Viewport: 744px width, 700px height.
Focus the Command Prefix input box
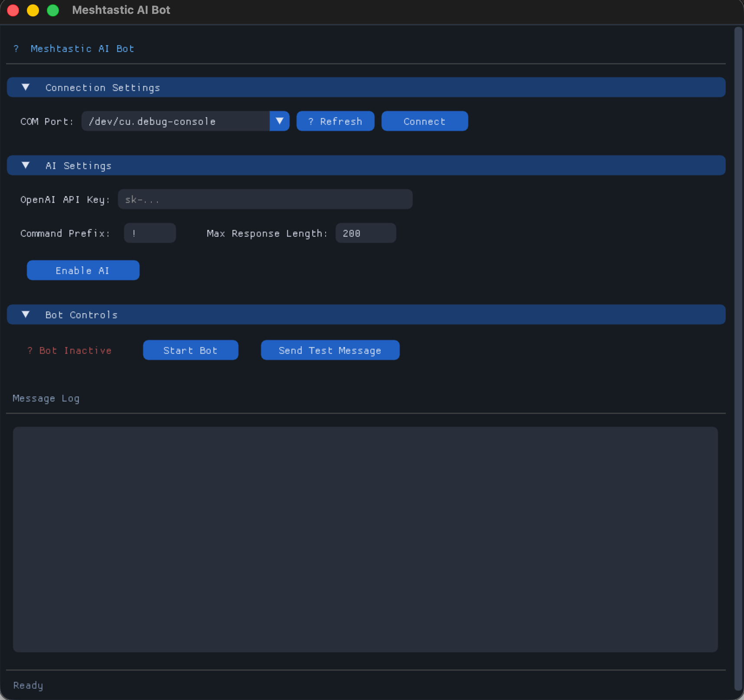pyautogui.click(x=150, y=233)
